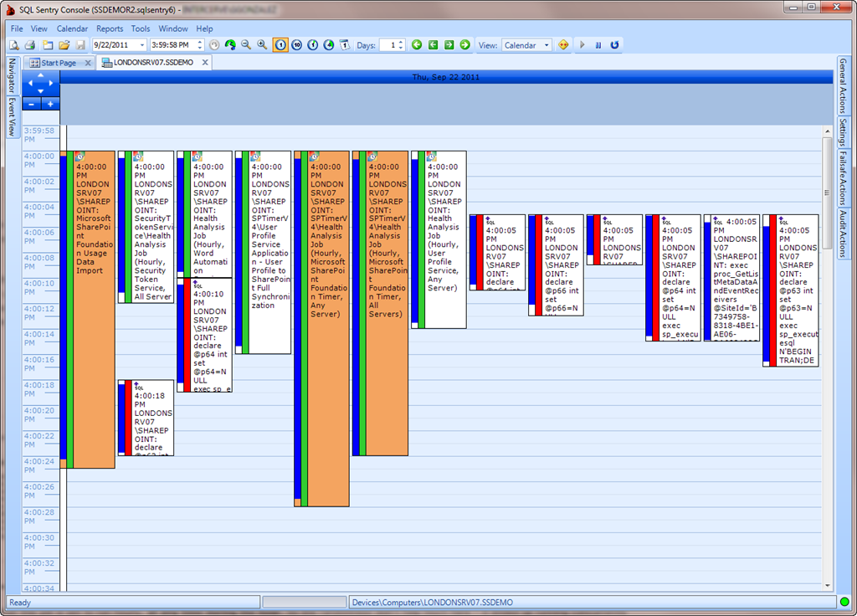Click the first green circular back arrow
857x616 pixels.
click(417, 45)
